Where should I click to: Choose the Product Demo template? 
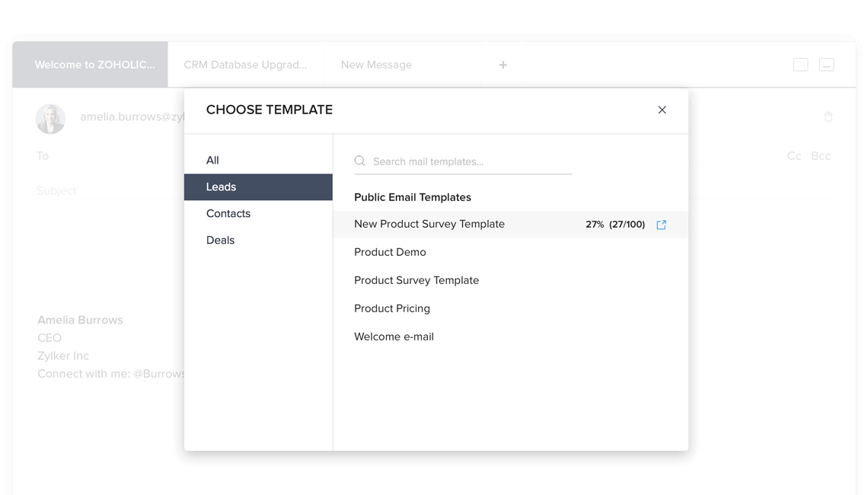click(390, 252)
